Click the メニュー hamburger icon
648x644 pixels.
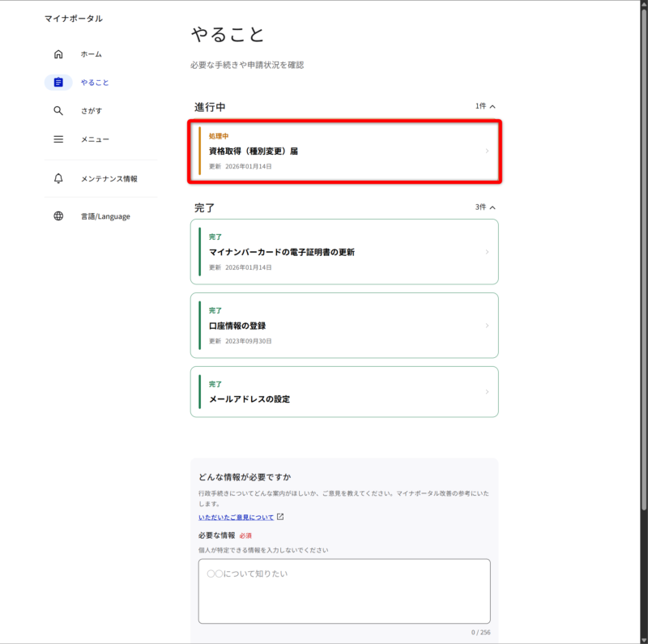click(58, 139)
